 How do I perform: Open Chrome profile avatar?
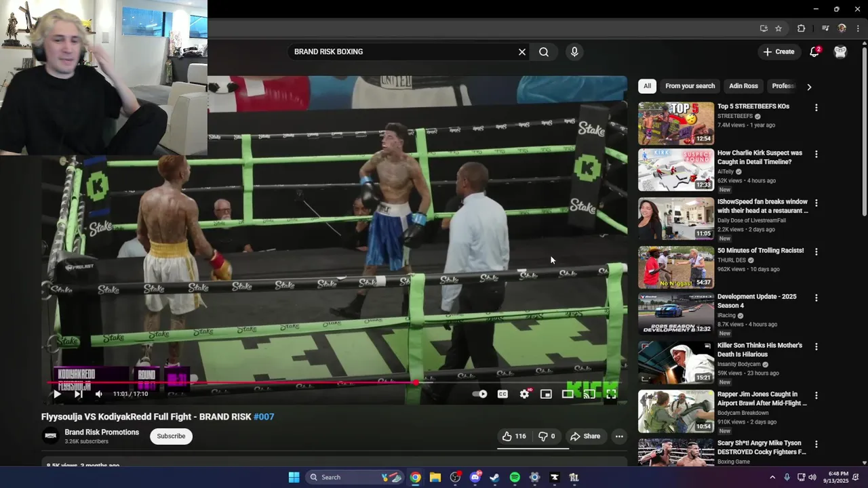pos(842,28)
